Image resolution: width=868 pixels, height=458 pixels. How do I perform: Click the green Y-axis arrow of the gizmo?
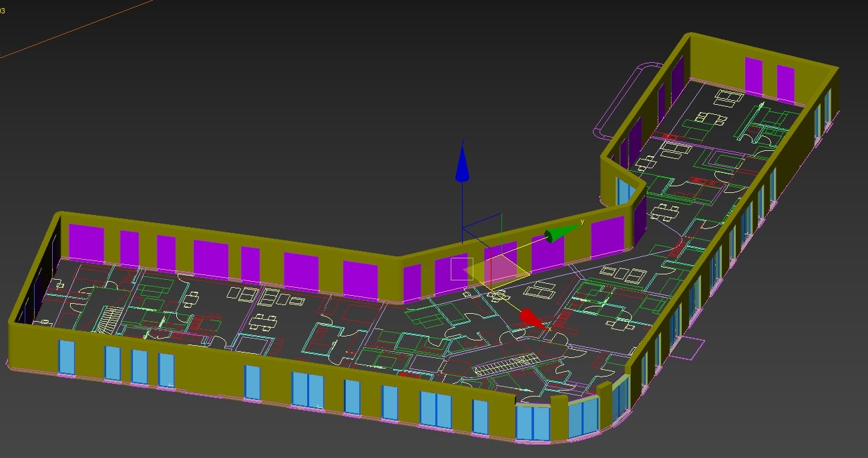558,234
